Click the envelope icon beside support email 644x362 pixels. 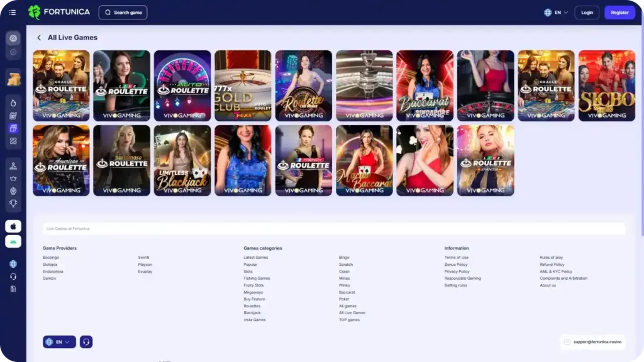point(567,342)
